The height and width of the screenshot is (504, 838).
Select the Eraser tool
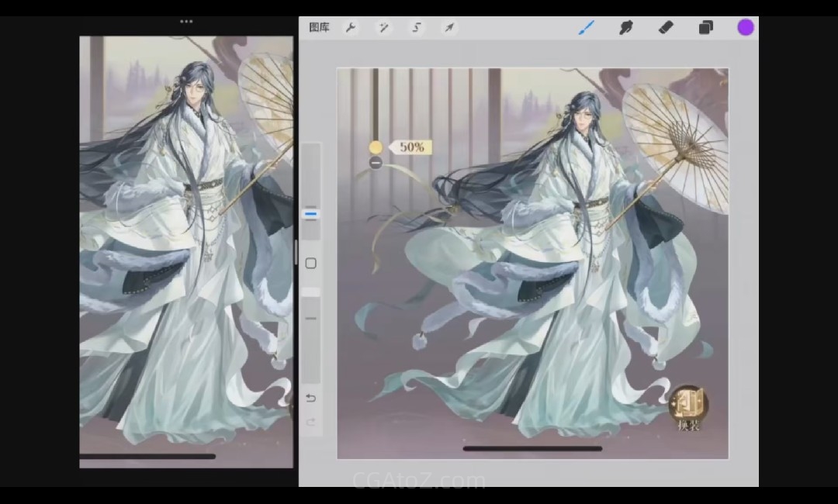[x=666, y=27]
